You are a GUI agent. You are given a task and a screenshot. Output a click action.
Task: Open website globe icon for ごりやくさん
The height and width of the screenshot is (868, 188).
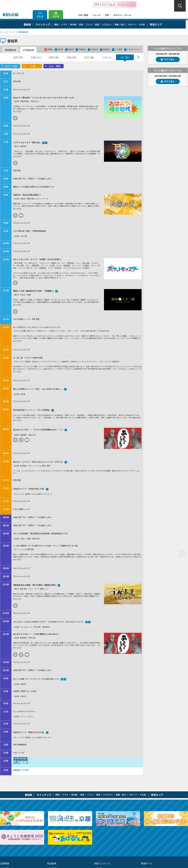coord(15,163)
